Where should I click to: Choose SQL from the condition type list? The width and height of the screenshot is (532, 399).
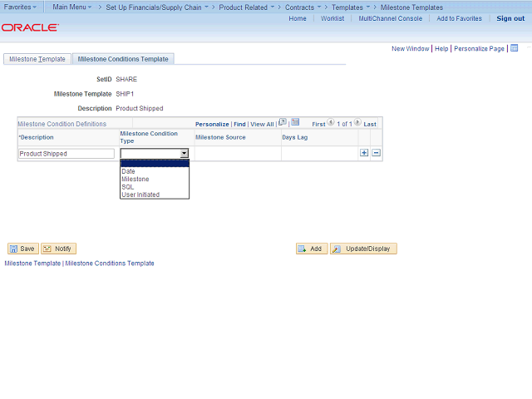(155, 187)
